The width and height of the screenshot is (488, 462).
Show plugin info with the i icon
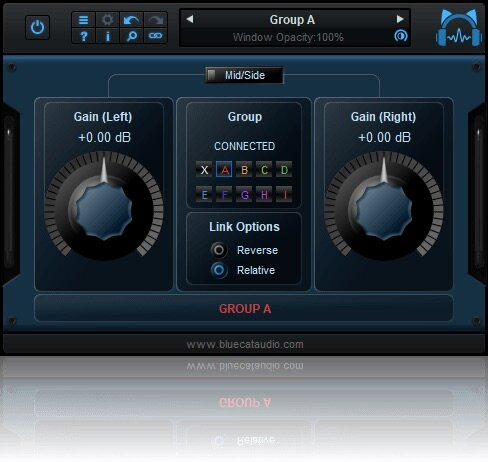[x=108, y=36]
